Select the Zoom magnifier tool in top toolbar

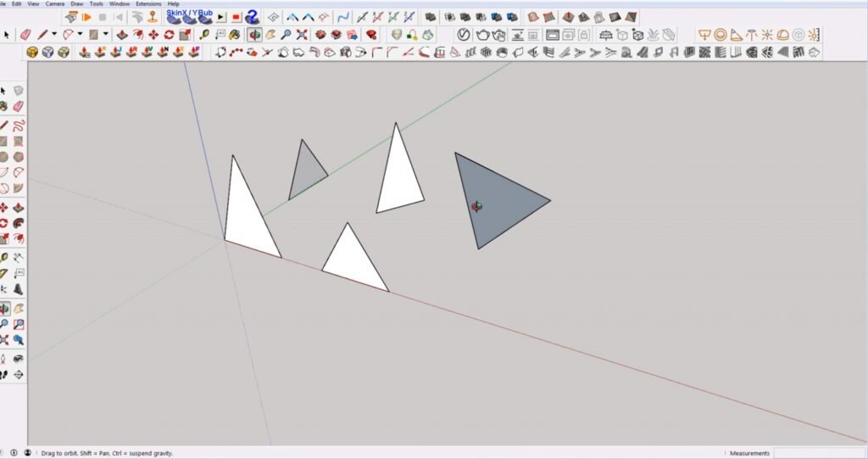tap(286, 35)
